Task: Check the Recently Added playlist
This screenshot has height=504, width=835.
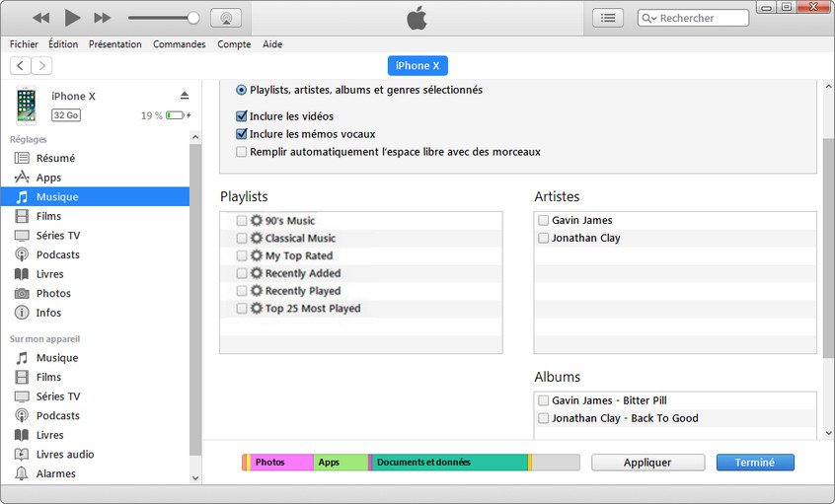Action: (x=242, y=273)
